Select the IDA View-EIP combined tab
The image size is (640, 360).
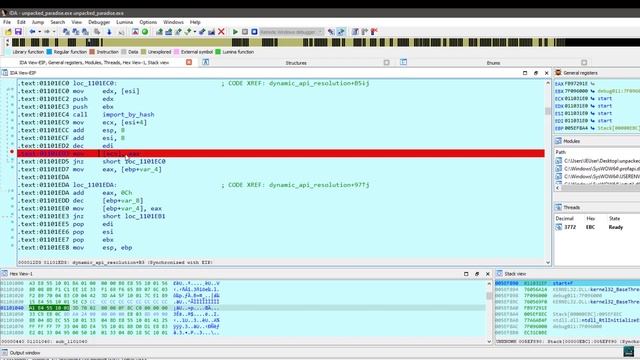(94, 63)
